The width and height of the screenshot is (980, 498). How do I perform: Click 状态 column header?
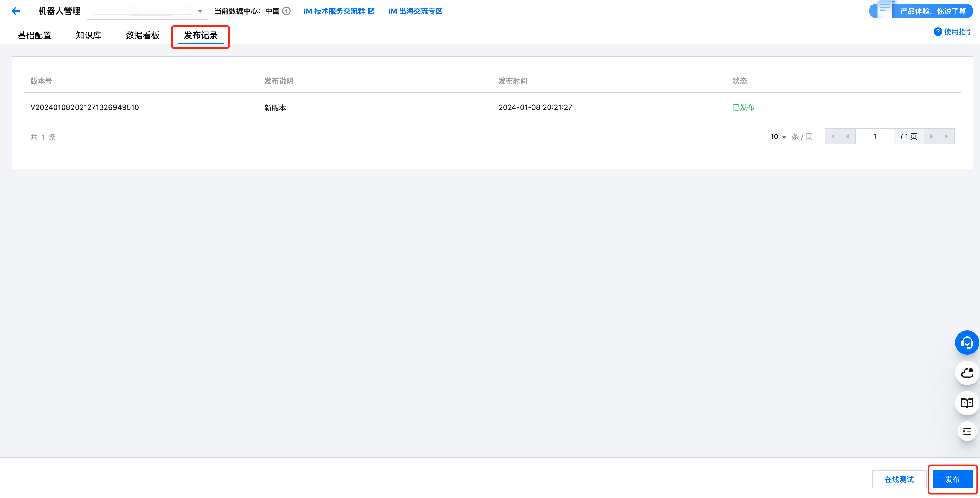point(740,81)
